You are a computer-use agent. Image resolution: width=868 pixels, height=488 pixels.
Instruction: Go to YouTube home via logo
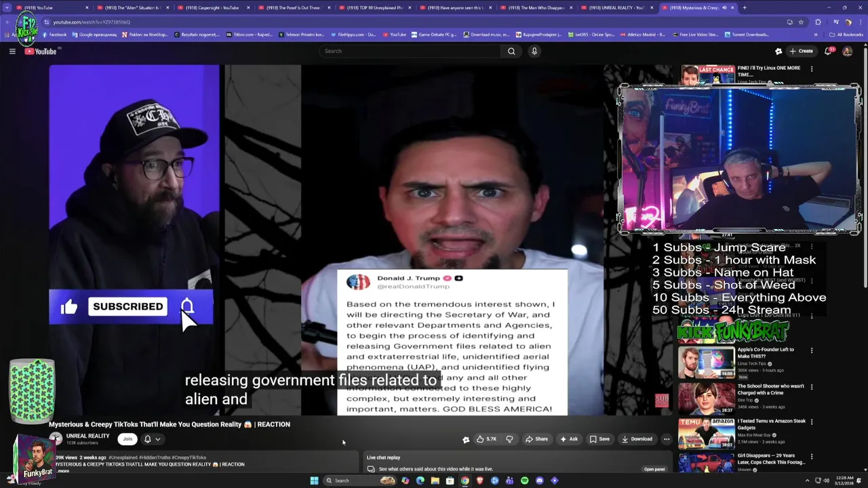[41, 52]
